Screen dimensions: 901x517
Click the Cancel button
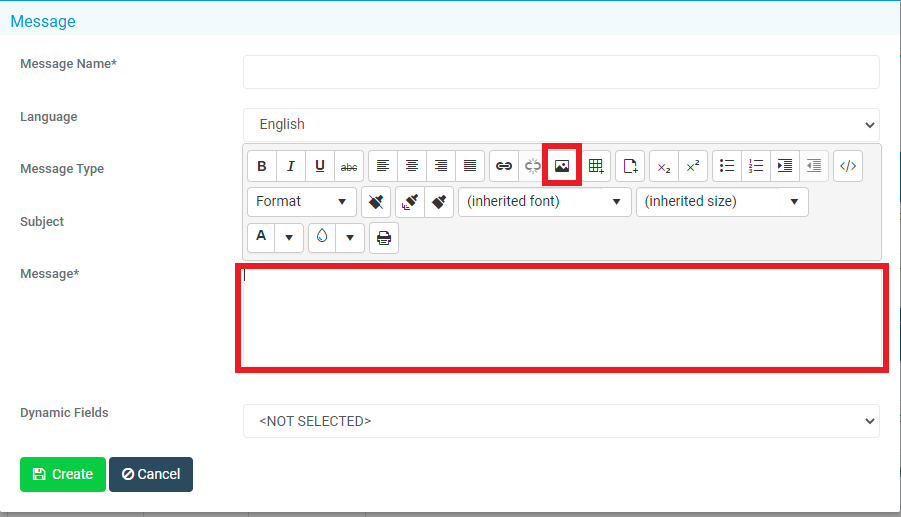point(151,474)
